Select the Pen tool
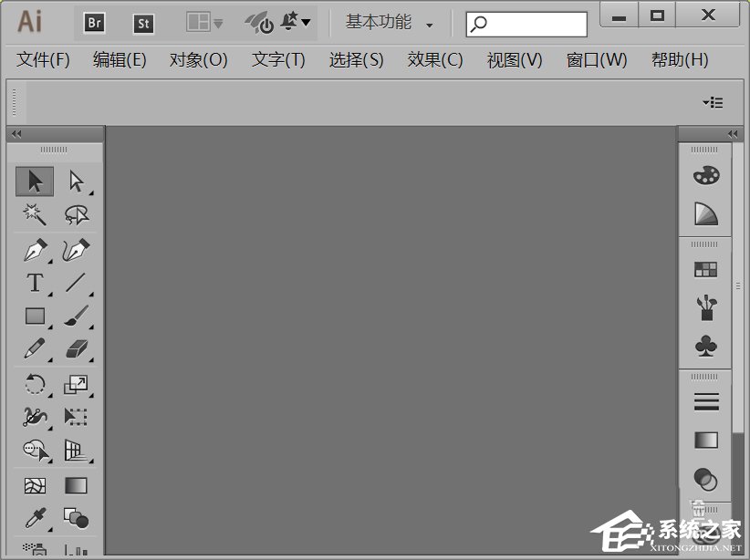Viewport: 750px width, 560px height. coord(34,249)
